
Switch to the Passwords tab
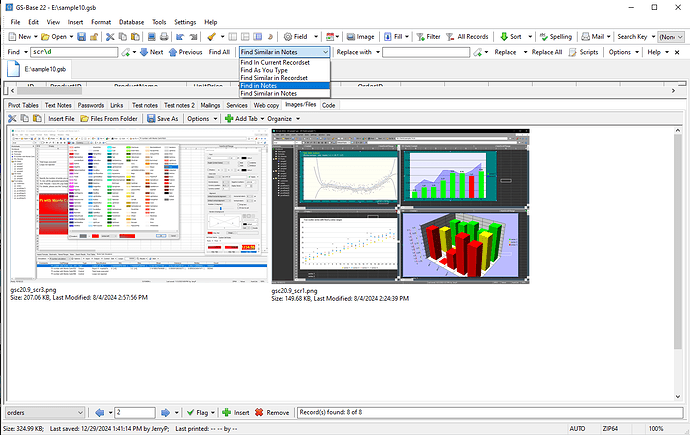tap(91, 105)
